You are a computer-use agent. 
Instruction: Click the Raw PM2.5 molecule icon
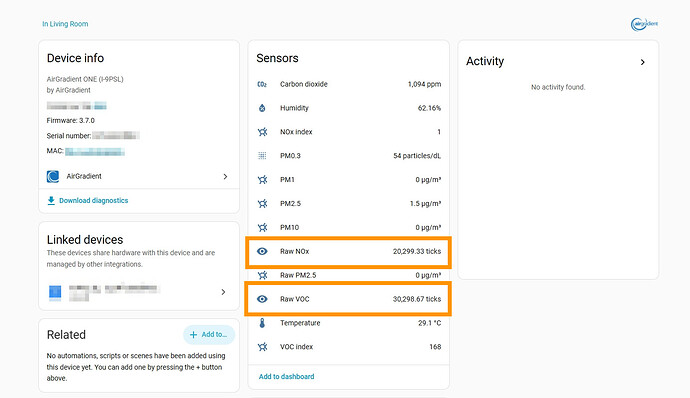262,275
